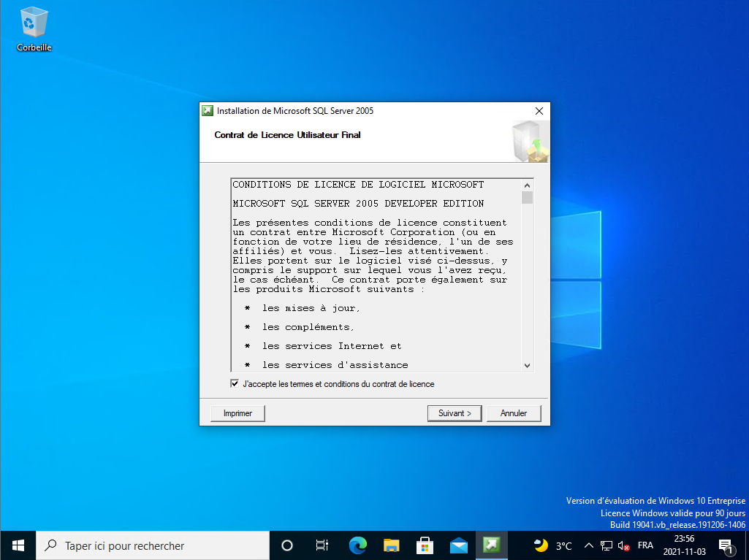Open the notification center icon
The image size is (749, 560).
(726, 545)
